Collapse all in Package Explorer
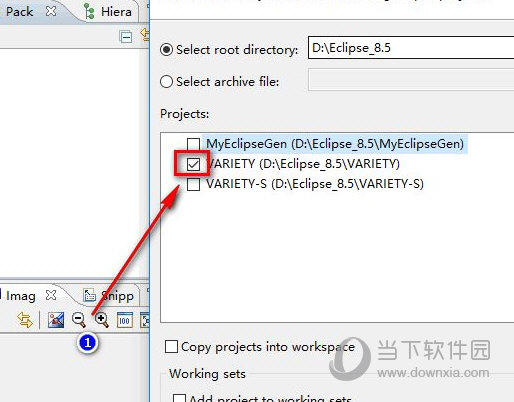 [126, 36]
